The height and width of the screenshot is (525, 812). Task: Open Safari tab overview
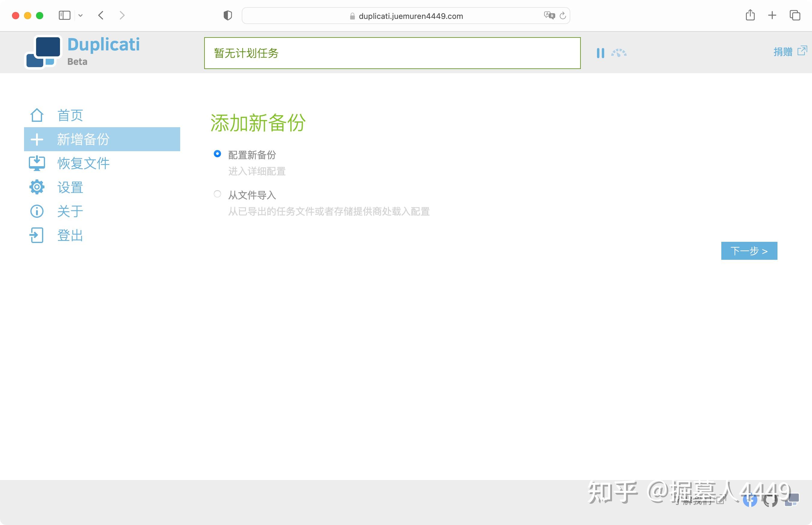click(795, 15)
